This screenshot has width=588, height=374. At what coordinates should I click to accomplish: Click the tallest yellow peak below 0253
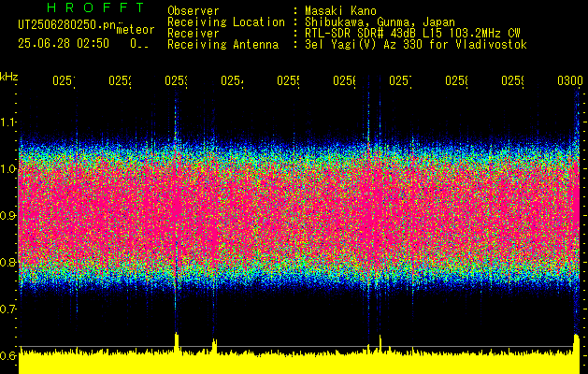pyautogui.click(x=177, y=342)
